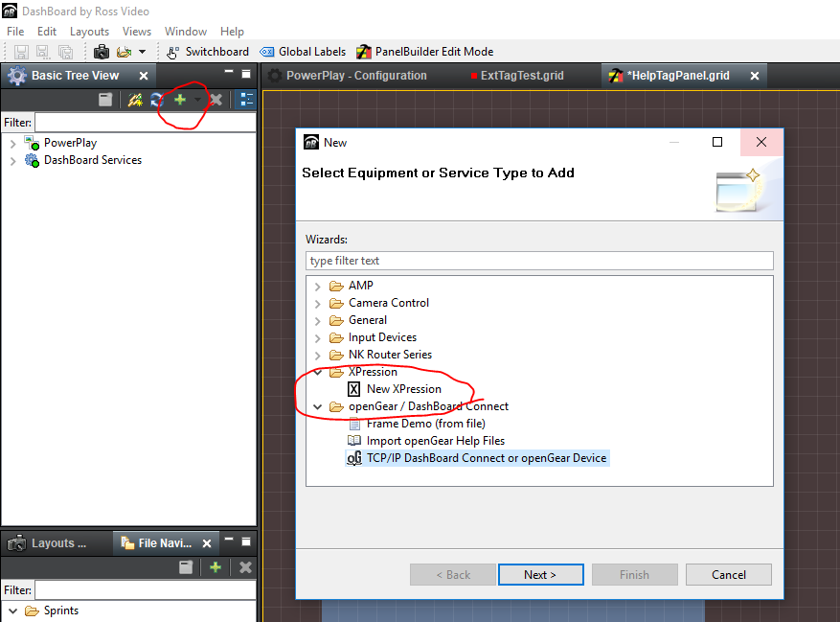Toggle PanelBuilder Edit Mode

(425, 52)
